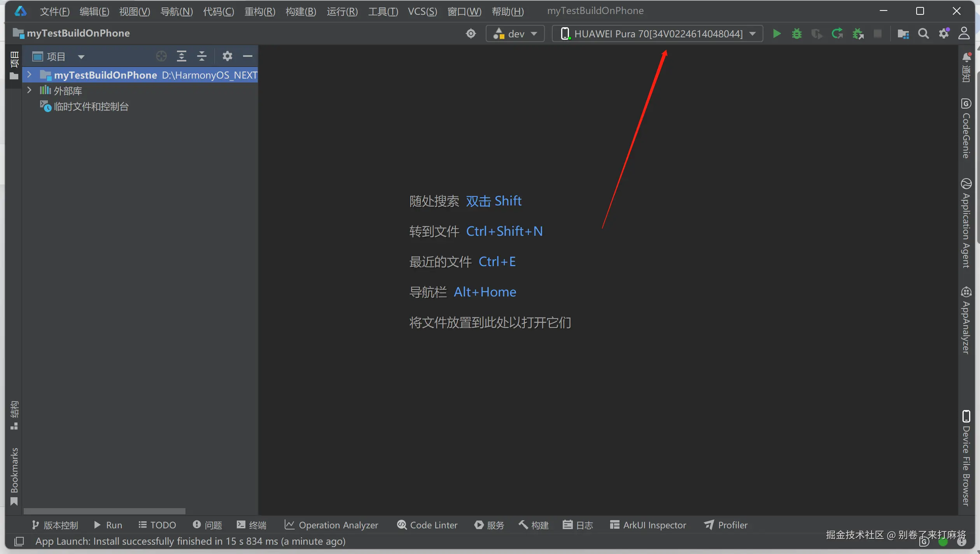Click Attach Debugger to Process icon
Image resolution: width=980 pixels, height=554 pixels.
(857, 34)
